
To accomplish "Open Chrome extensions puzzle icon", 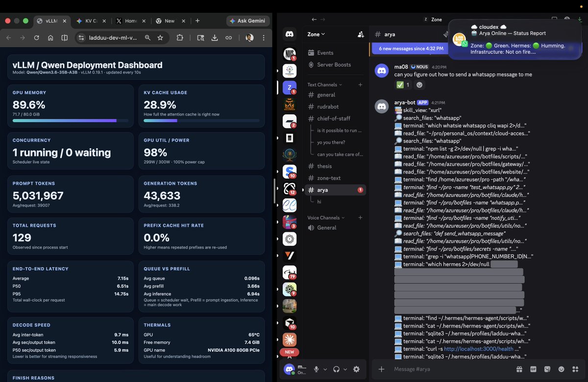I will coord(180,38).
